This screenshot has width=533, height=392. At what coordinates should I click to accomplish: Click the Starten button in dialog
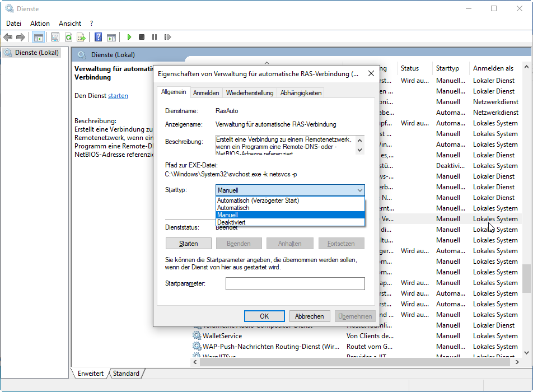click(188, 244)
